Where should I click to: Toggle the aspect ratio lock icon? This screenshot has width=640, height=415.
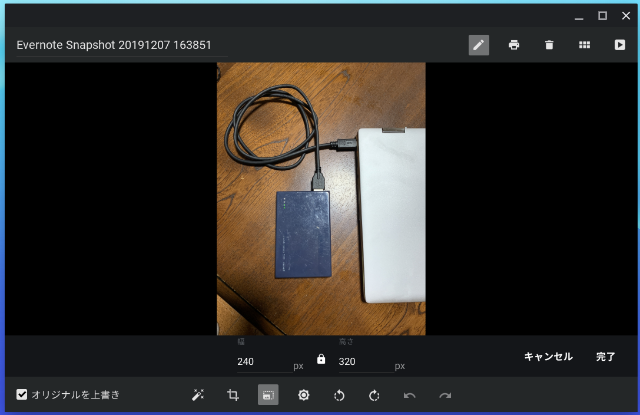point(321,359)
